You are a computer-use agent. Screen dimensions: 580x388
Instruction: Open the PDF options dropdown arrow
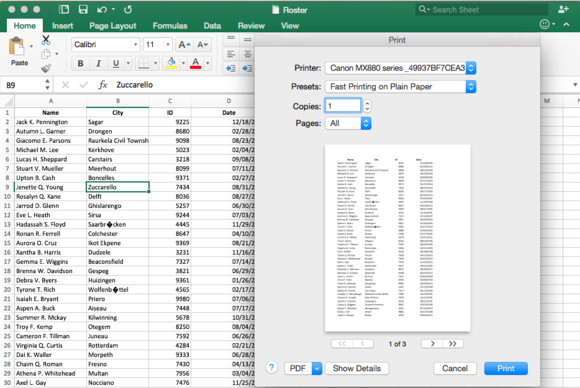pos(317,368)
